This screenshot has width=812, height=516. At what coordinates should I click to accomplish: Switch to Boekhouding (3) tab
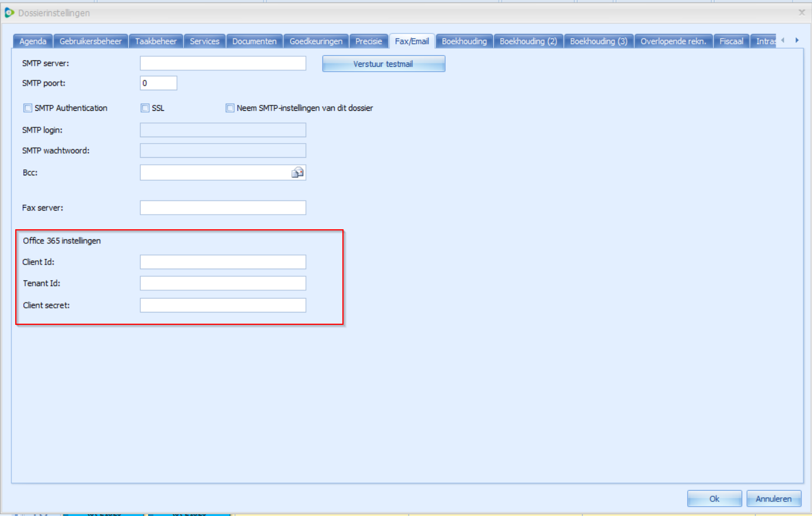[x=599, y=41]
